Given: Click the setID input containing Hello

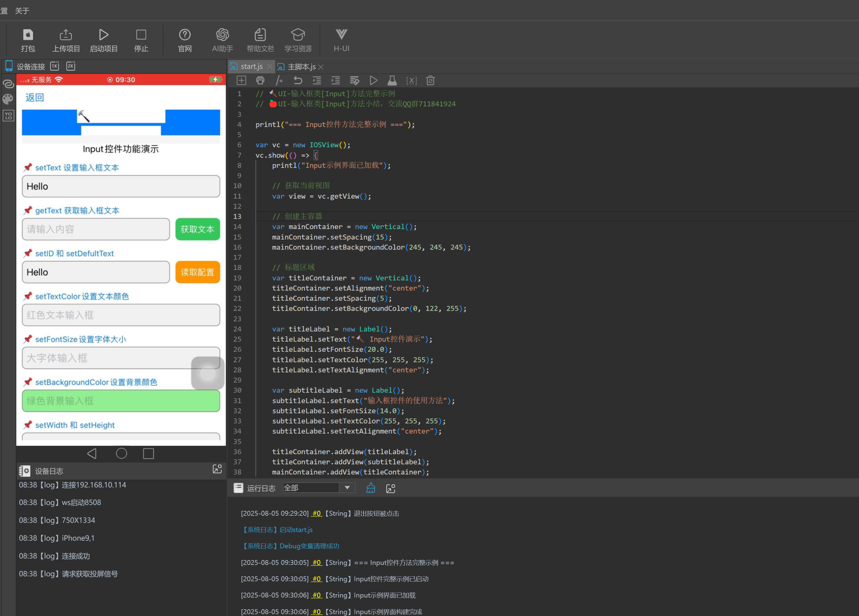Looking at the screenshot, I should [x=96, y=272].
